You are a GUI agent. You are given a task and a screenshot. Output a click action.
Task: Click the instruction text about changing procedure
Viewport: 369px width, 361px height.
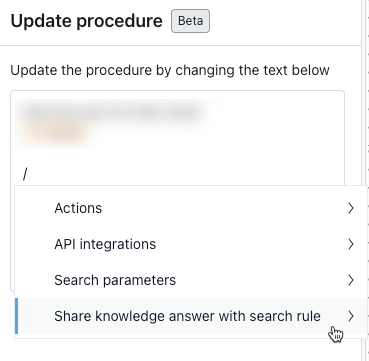pyautogui.click(x=170, y=70)
